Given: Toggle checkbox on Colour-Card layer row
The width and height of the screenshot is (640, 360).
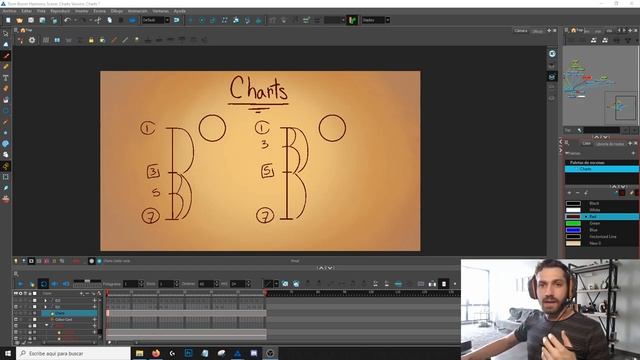Looking at the screenshot, I should (x=34, y=320).
